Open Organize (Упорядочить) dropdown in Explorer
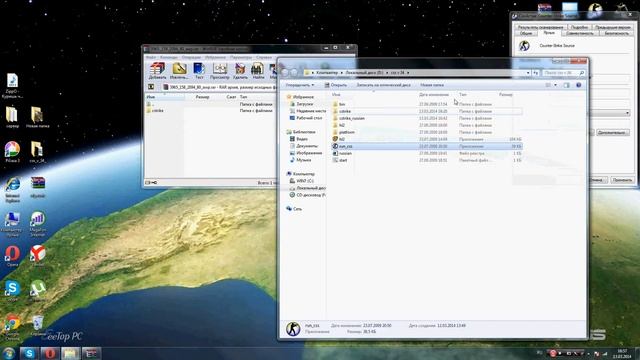 tap(300, 85)
